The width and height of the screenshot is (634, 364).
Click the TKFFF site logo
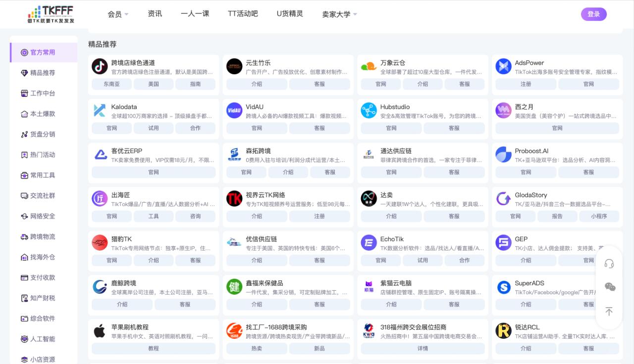point(51,14)
